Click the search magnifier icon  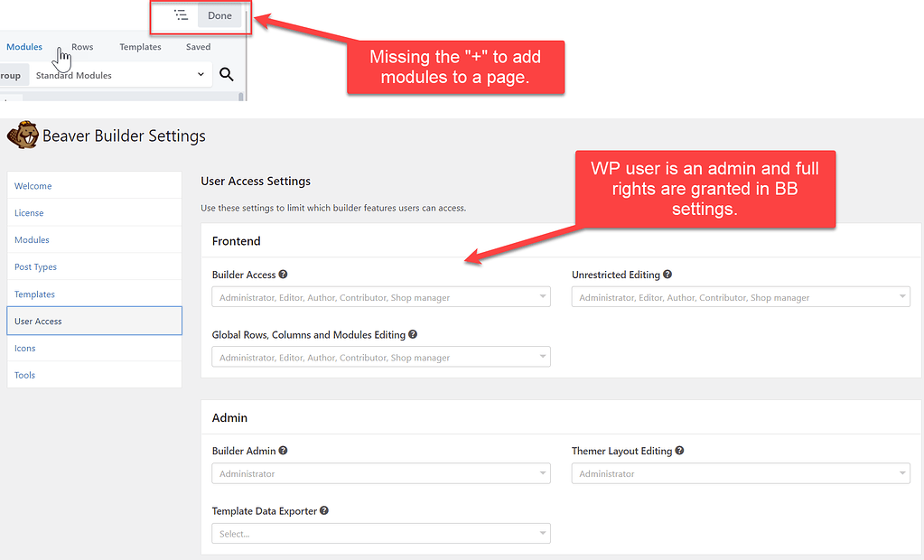(x=227, y=75)
